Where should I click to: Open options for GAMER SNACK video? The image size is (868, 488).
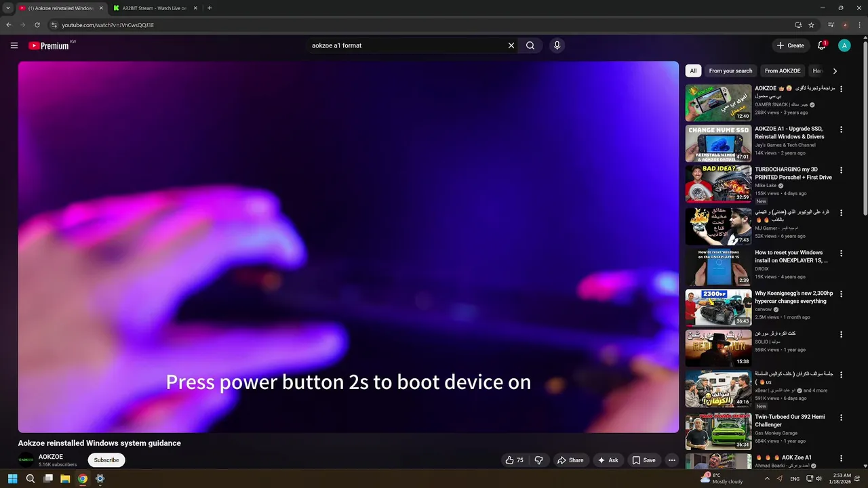pos(842,89)
